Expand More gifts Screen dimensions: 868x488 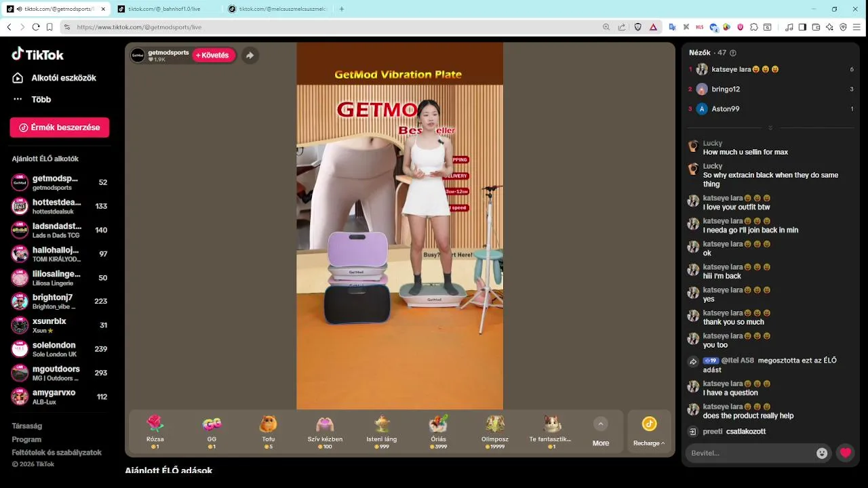[601, 432]
